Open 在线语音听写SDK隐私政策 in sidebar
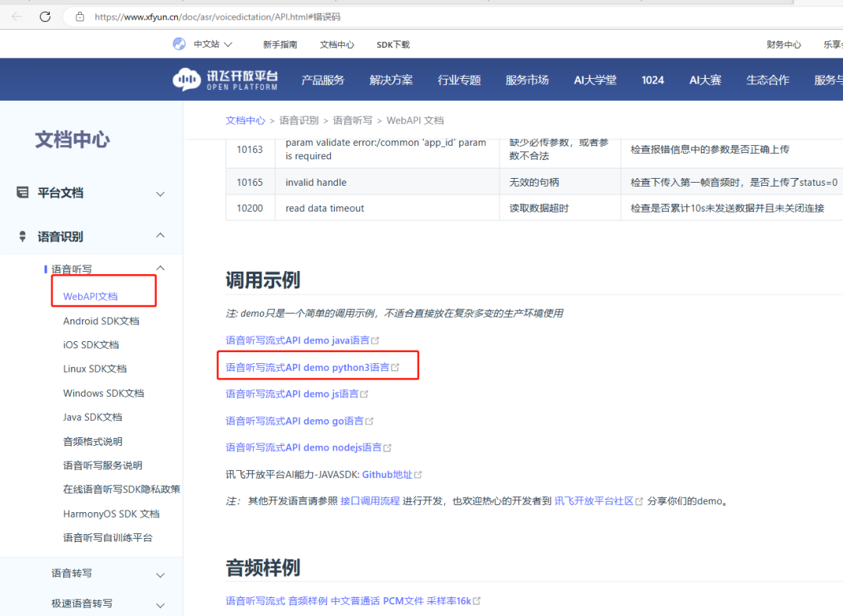This screenshot has height=616, width=843. coord(122,490)
